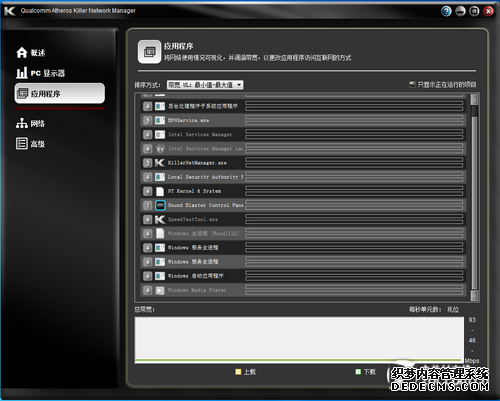This screenshot has height=401, width=500.
Task: Click the Intel Services Manager Lau shield icon
Action: (160, 149)
